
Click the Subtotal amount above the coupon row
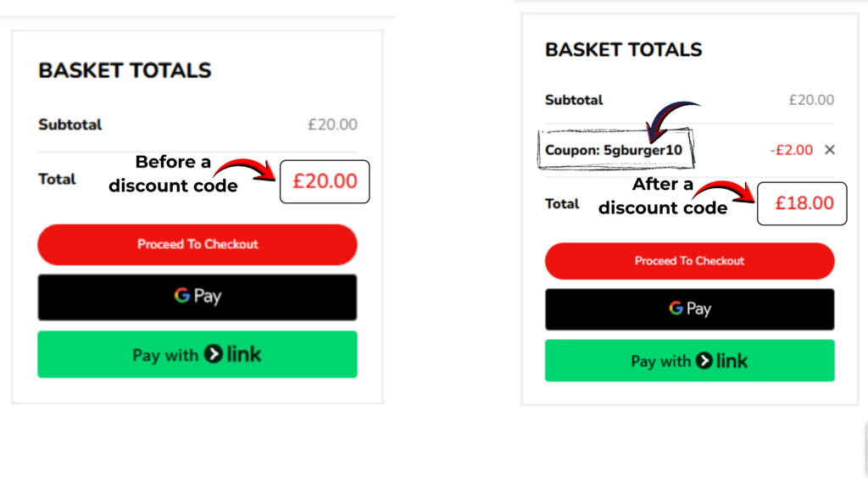(x=811, y=100)
